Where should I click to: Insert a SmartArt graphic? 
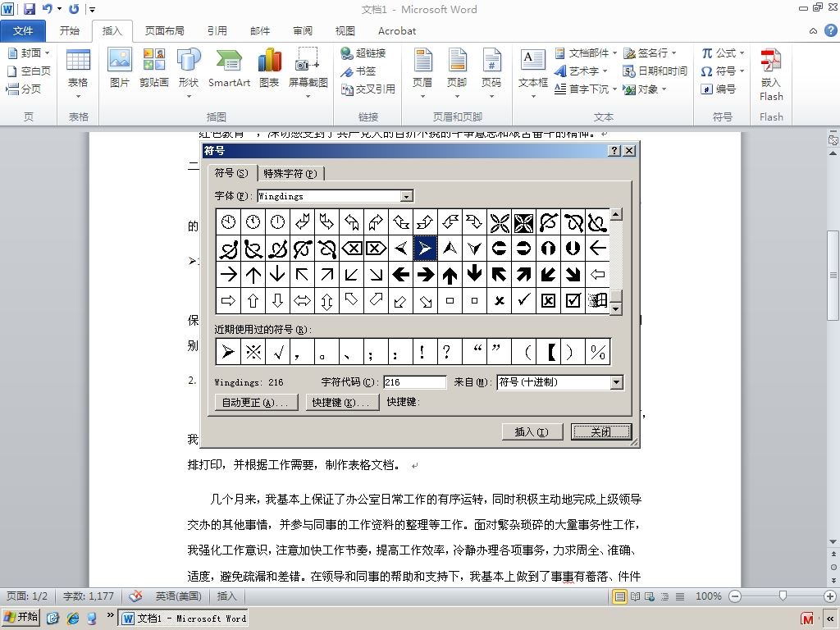point(230,67)
